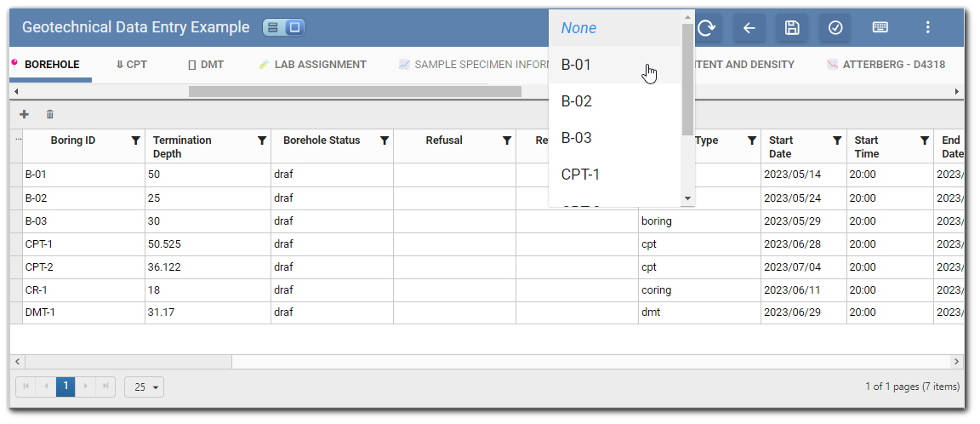Filter the Boring ID column
Image resolution: width=980 pixels, height=424 pixels.
[x=135, y=140]
